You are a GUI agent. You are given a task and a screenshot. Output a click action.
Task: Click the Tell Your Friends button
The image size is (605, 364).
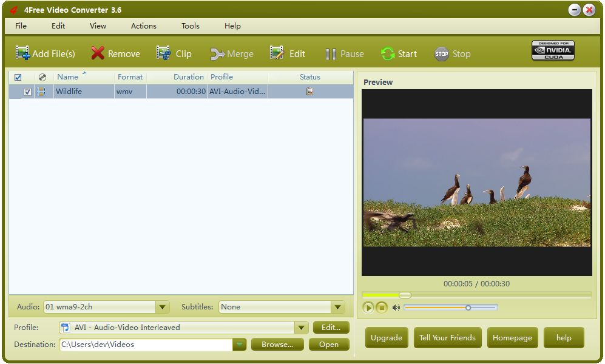(x=448, y=338)
